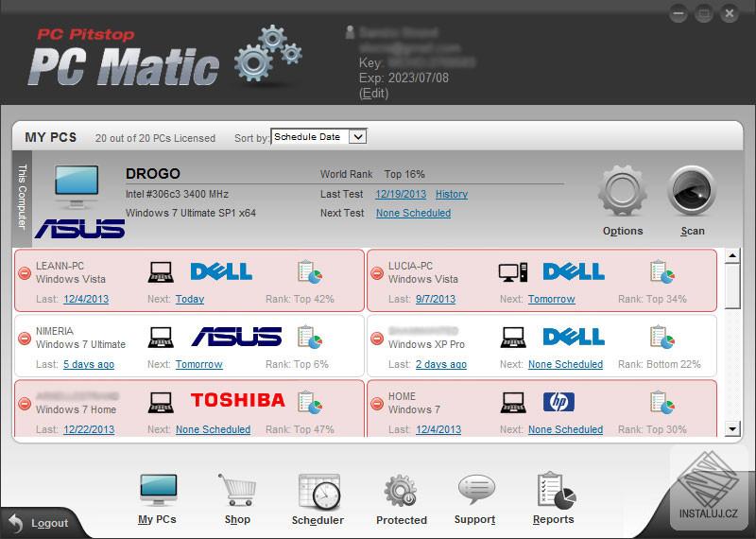Click LEANN-PC last test 12/4/2013 link
Screen dimensions: 756x539
point(86,299)
